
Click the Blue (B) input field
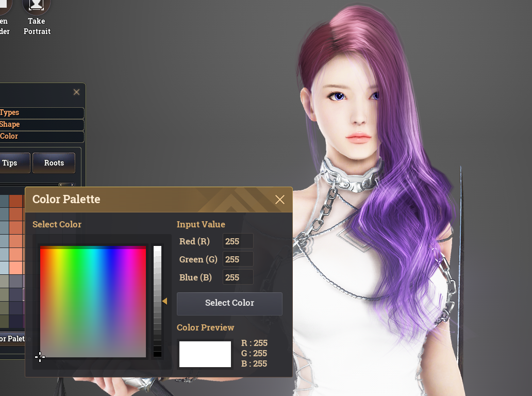[x=238, y=277]
